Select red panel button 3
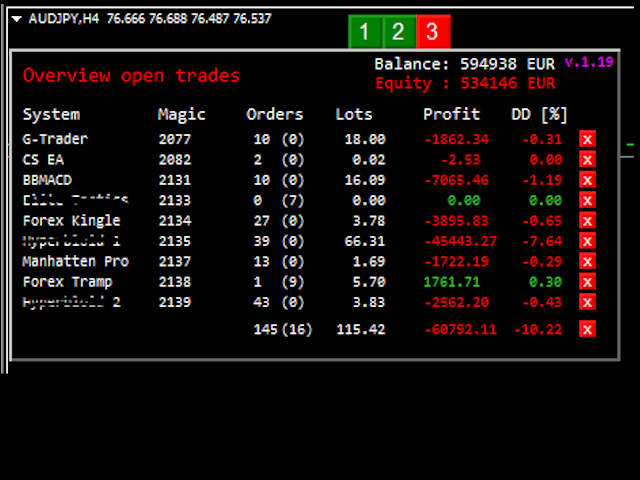This screenshot has height=480, width=640. coord(433,31)
